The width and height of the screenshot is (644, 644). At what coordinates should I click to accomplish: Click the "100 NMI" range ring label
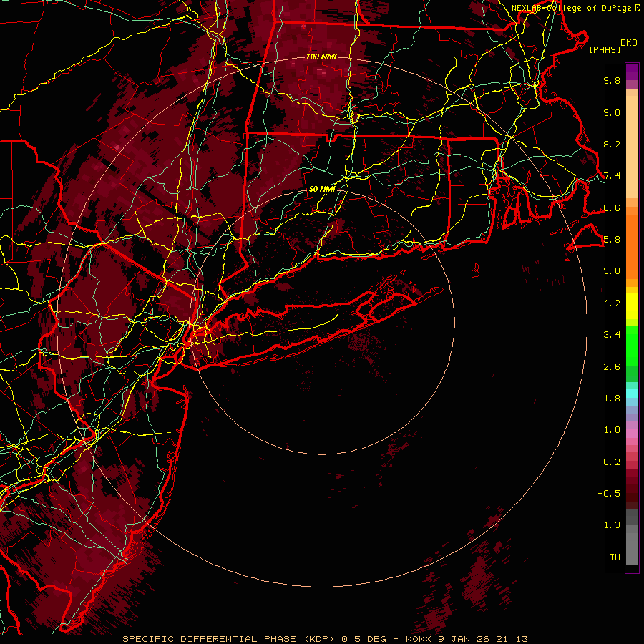tap(321, 57)
